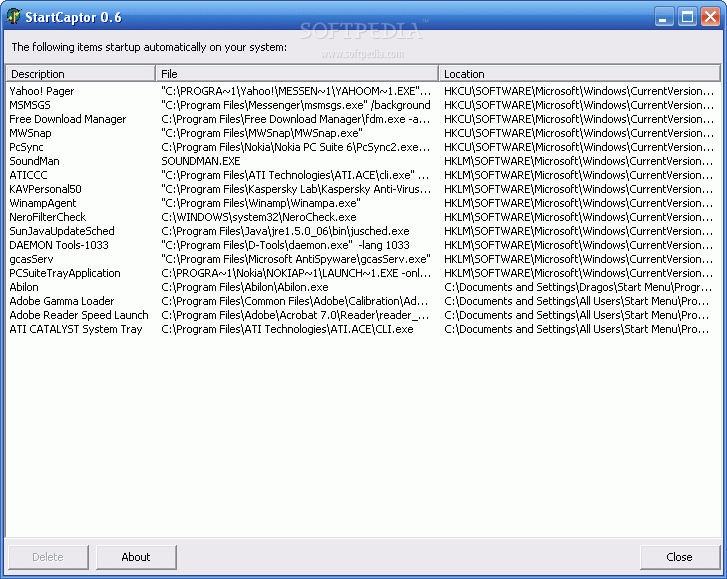Click the Close button at the bottom
The height and width of the screenshot is (579, 727).
[680, 557]
